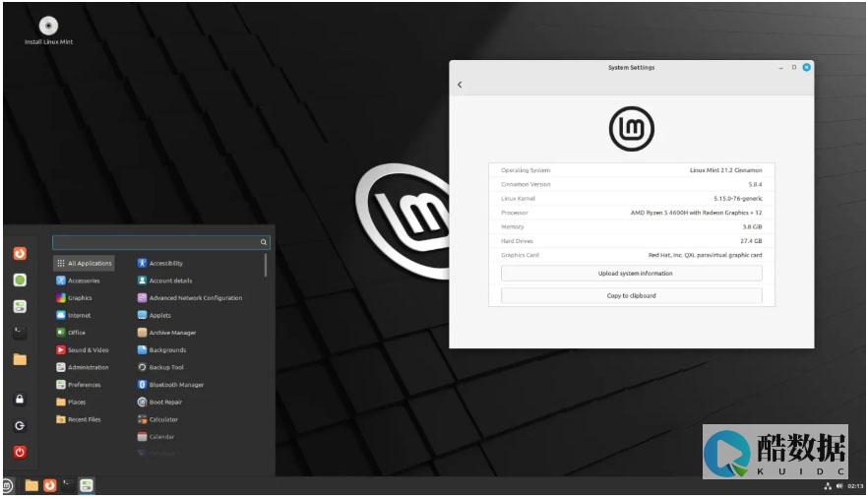
Task: Select the Office category
Action: [71, 333]
